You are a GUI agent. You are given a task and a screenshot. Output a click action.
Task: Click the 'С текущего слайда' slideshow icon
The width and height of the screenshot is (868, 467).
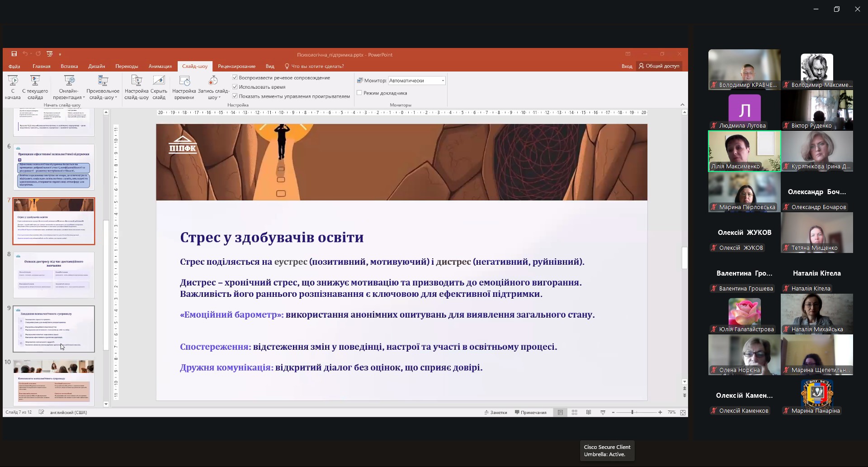(x=35, y=87)
